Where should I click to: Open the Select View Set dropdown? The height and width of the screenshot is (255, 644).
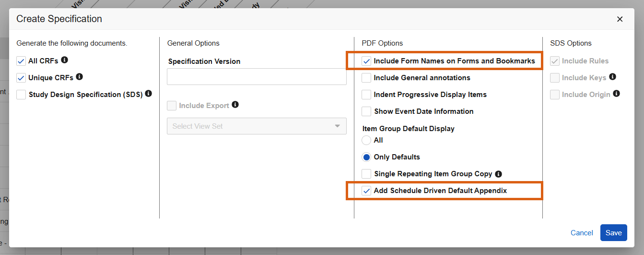tap(257, 126)
